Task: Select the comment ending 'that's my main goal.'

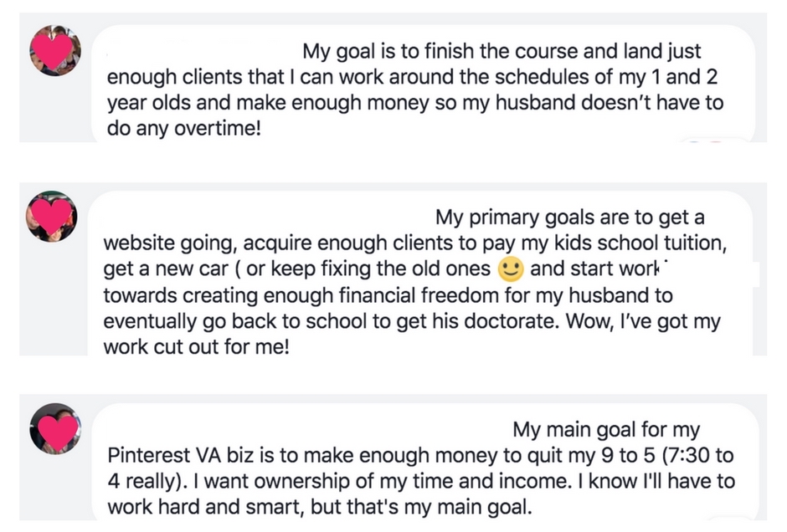Action: pos(425,463)
